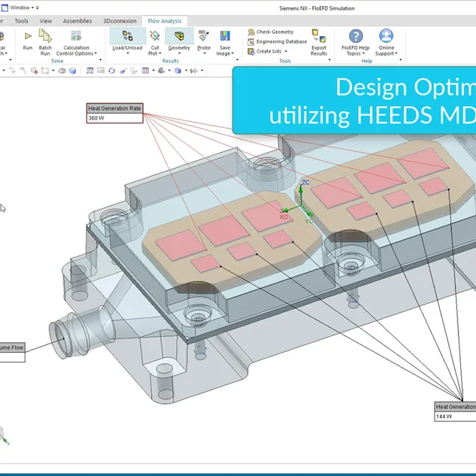476x476 pixels.
Task: Click the ZC axis label of the triad
Action: 306,183
